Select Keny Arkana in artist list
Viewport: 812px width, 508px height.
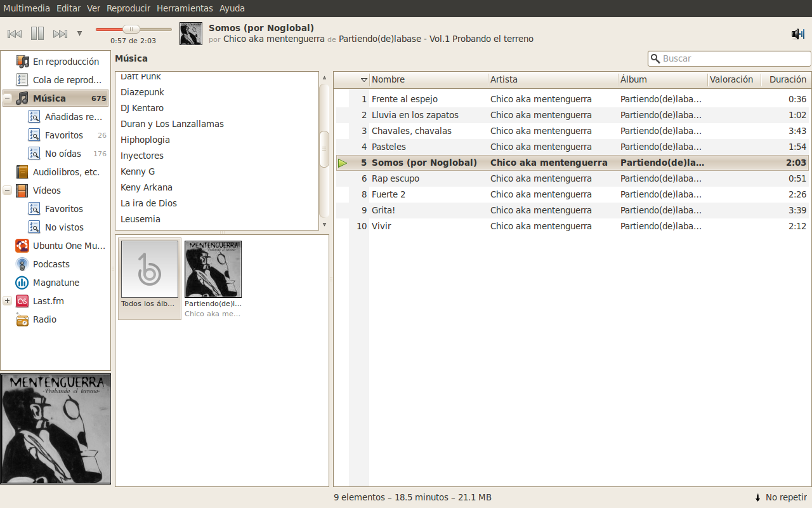147,187
